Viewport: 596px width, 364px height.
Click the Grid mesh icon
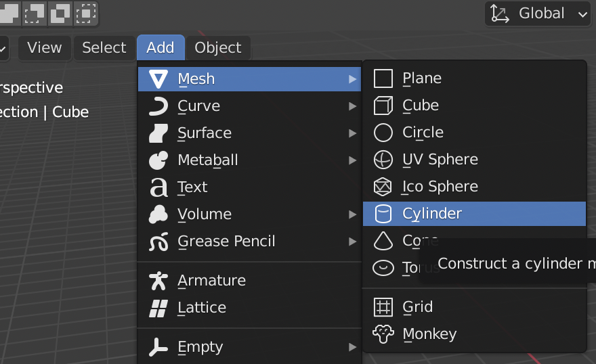(383, 306)
